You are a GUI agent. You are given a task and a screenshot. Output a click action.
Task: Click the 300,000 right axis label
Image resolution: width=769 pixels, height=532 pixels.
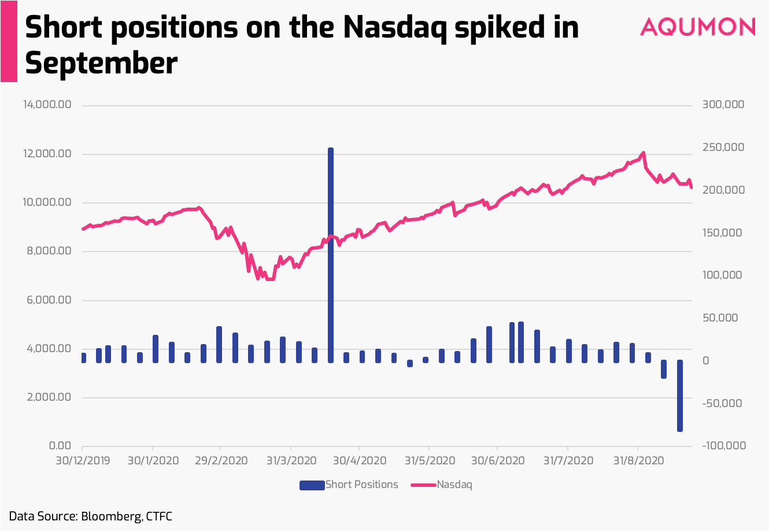(723, 105)
